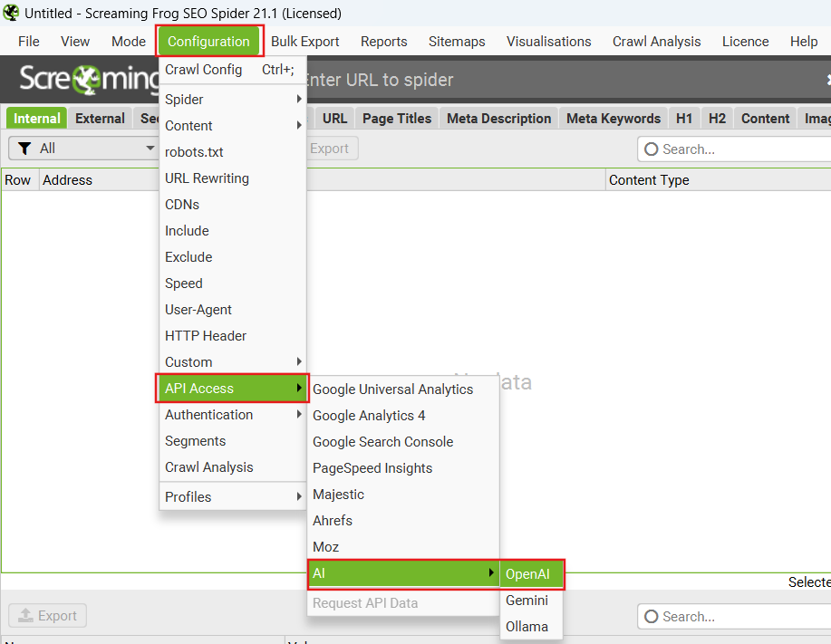The image size is (831, 644).
Task: Expand the Spider submenu
Action: pyautogui.click(x=233, y=99)
